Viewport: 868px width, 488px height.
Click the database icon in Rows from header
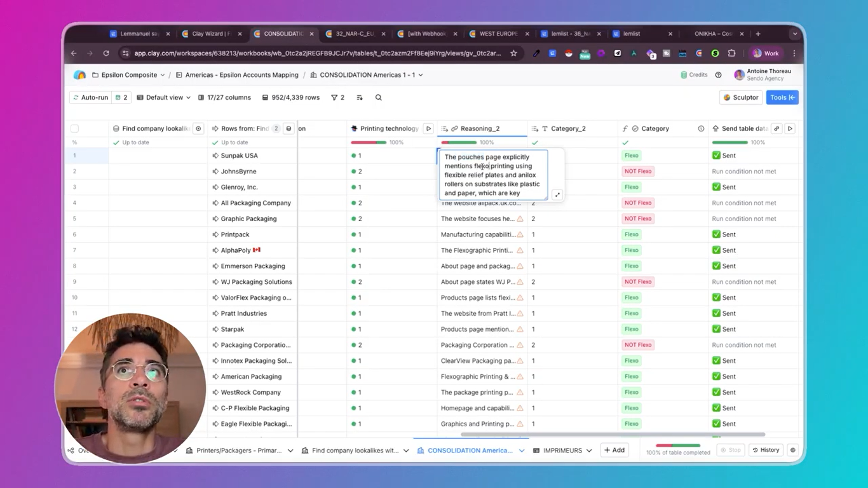click(x=288, y=128)
